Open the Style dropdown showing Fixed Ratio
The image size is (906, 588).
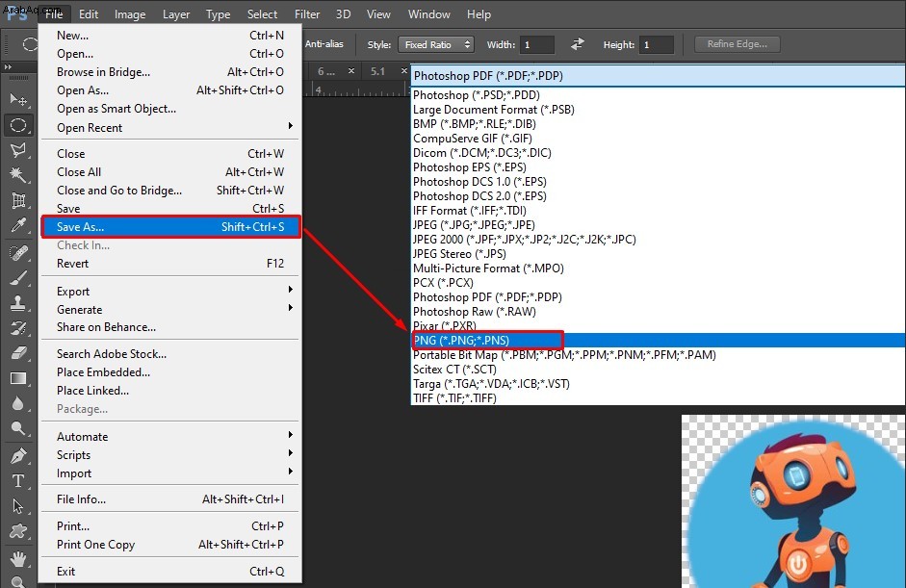pyautogui.click(x=436, y=44)
